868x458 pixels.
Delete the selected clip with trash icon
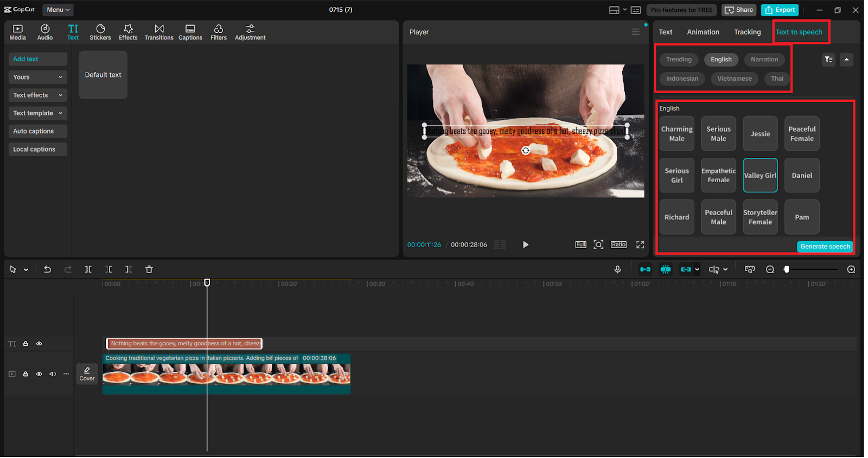coord(149,269)
